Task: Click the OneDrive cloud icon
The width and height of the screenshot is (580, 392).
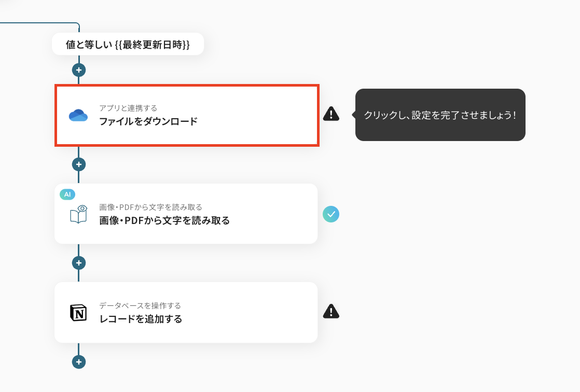Action: (x=78, y=115)
